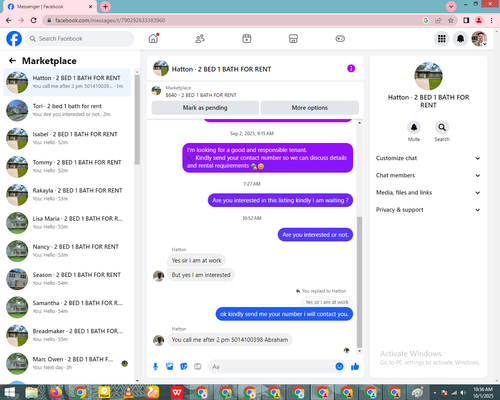The width and height of the screenshot is (500, 400).
Task: Open VLC media player from the taskbar
Action: [128, 392]
